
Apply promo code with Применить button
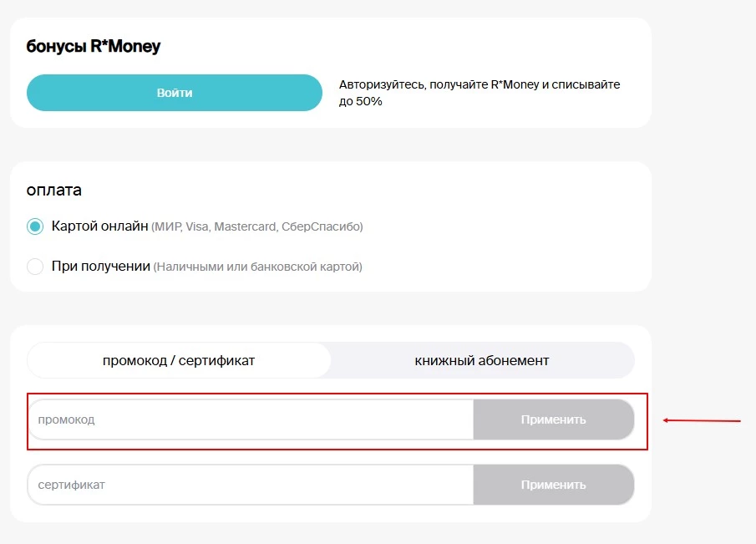pos(553,419)
